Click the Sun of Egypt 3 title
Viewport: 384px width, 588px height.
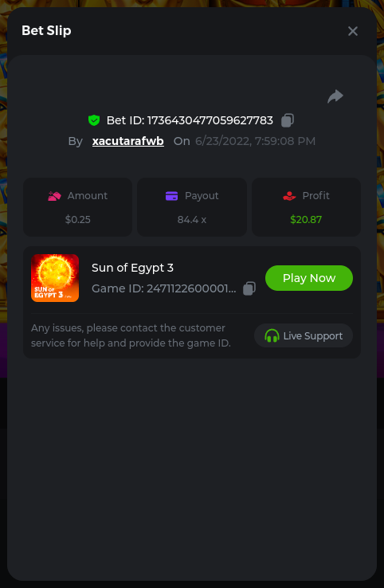132,268
